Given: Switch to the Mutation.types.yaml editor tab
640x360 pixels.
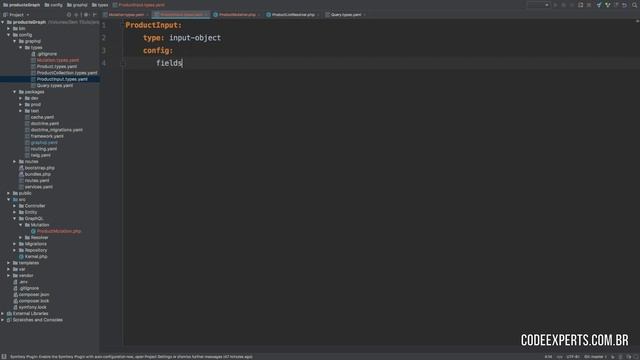Looking at the screenshot, I should [x=126, y=15].
